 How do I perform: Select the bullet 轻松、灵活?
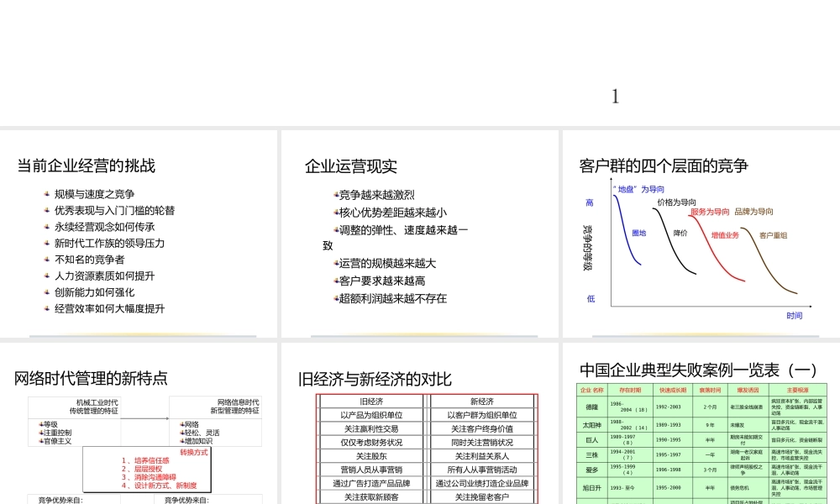202,433
